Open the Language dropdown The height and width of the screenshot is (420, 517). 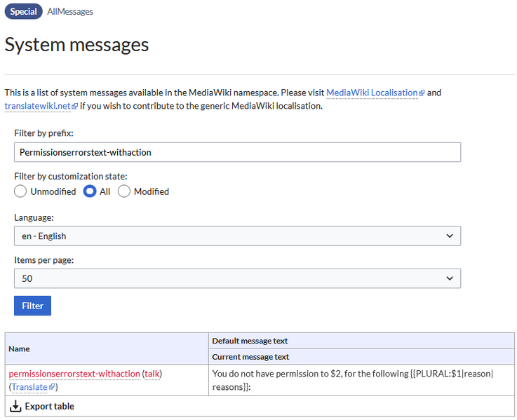(237, 236)
